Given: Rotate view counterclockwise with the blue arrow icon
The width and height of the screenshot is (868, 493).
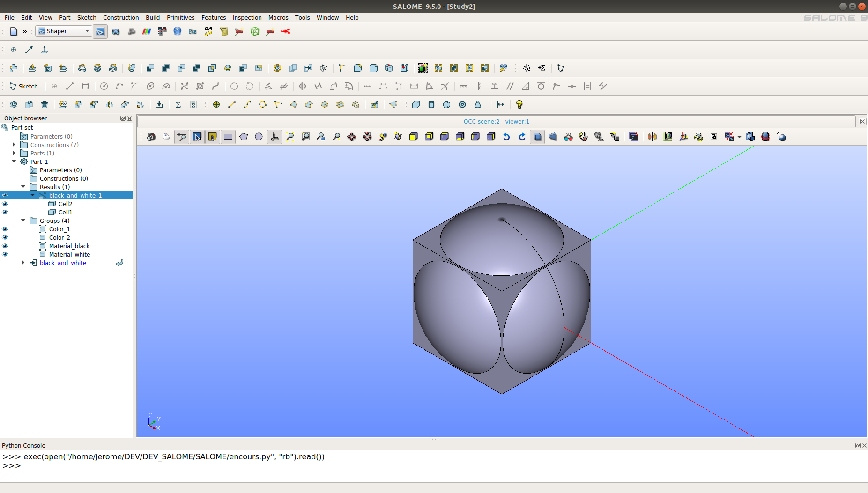Looking at the screenshot, I should click(506, 137).
